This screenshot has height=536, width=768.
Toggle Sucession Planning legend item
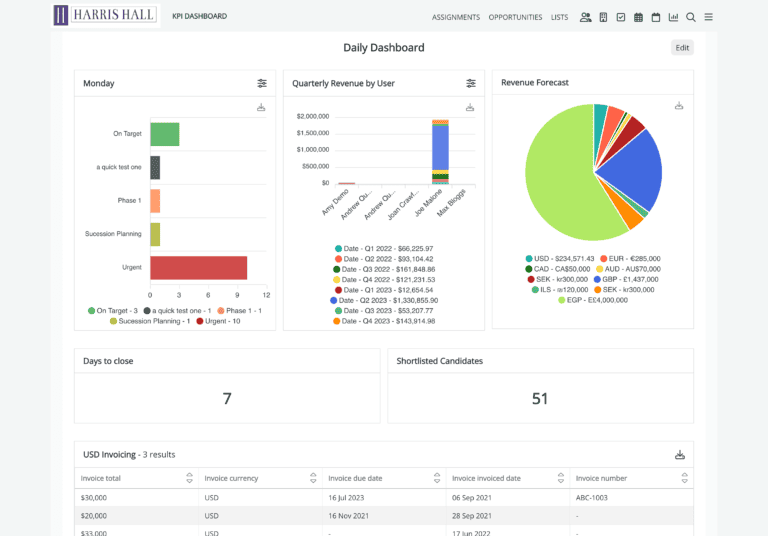(150, 321)
